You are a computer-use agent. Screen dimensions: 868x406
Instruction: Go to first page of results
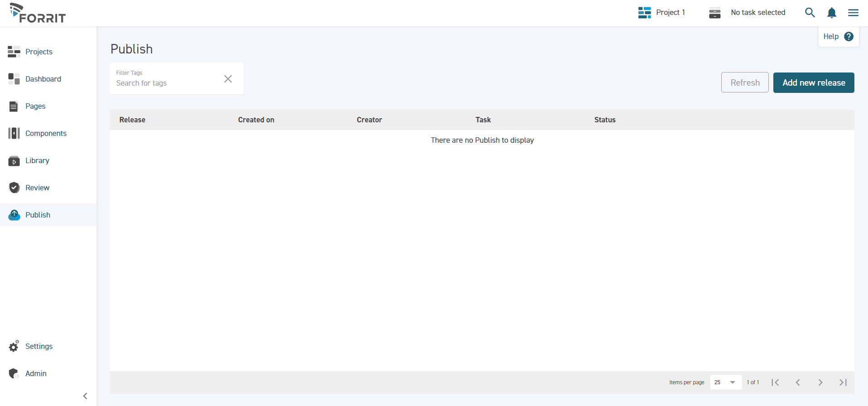(775, 382)
